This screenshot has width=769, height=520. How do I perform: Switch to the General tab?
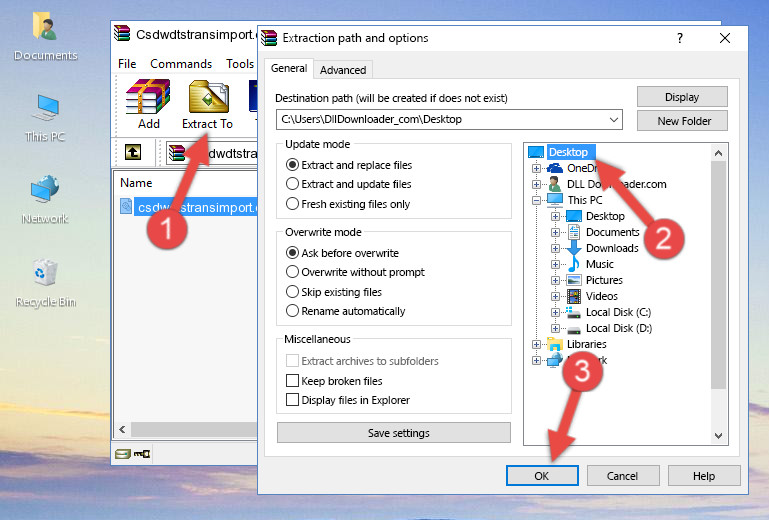289,68
